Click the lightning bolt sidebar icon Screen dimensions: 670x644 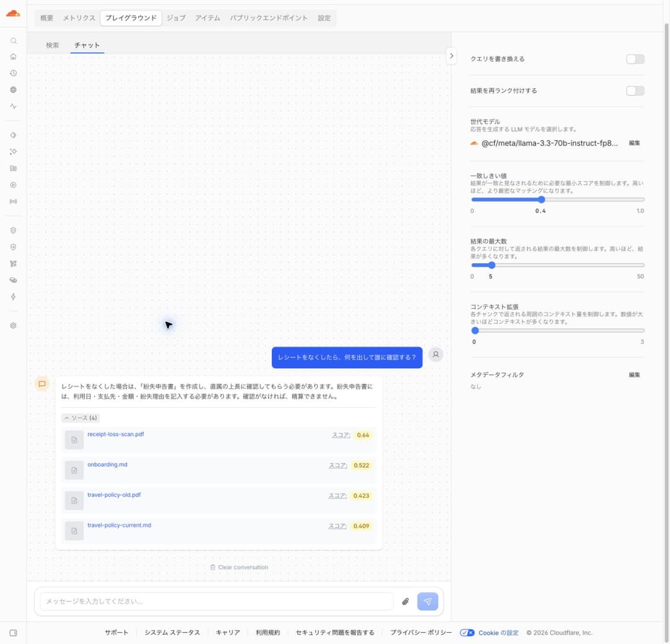13,297
